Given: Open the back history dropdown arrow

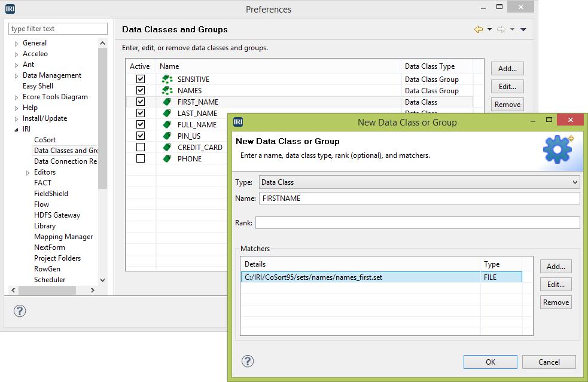Looking at the screenshot, I should (x=489, y=29).
